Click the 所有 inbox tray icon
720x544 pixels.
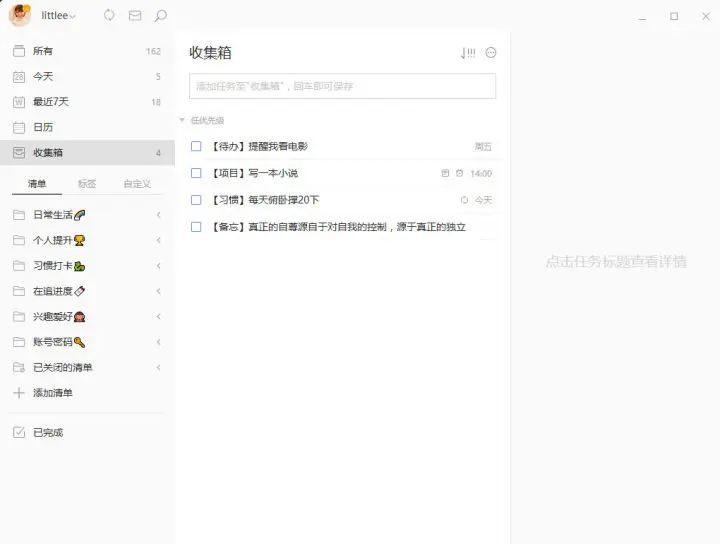(x=19, y=51)
